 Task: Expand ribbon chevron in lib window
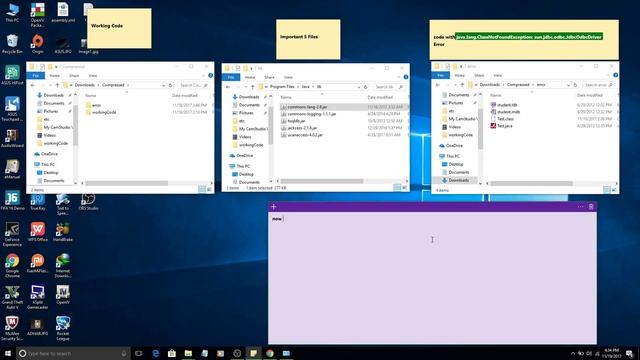click(x=398, y=77)
